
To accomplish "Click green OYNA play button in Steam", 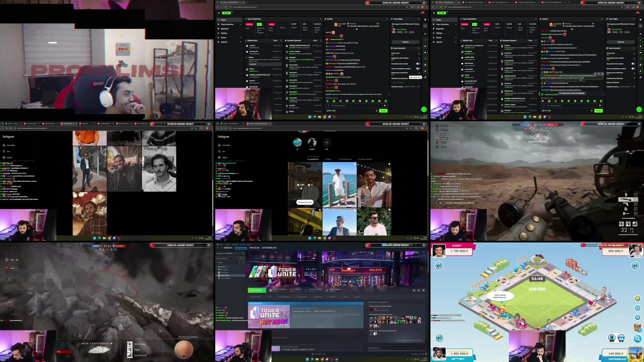I will click(x=257, y=290).
